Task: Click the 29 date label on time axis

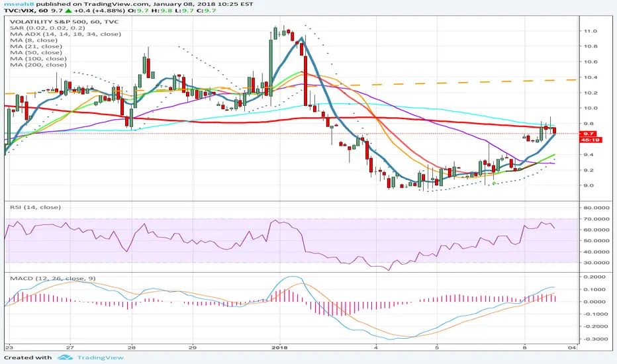Action: click(193, 347)
